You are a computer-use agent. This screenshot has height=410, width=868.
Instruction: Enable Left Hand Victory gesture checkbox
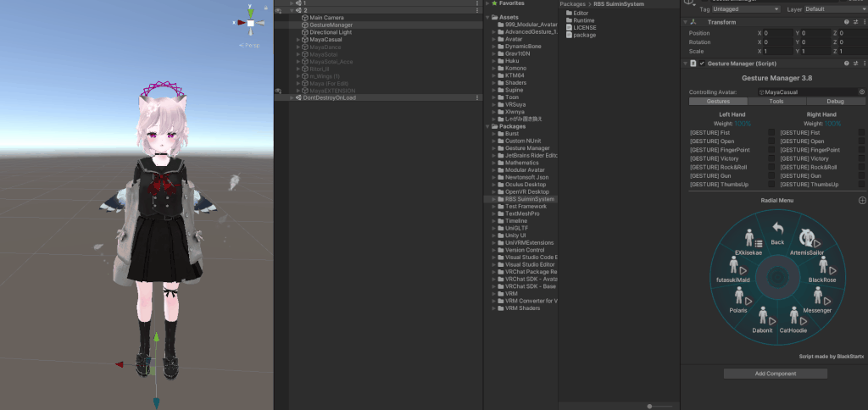pyautogui.click(x=771, y=158)
